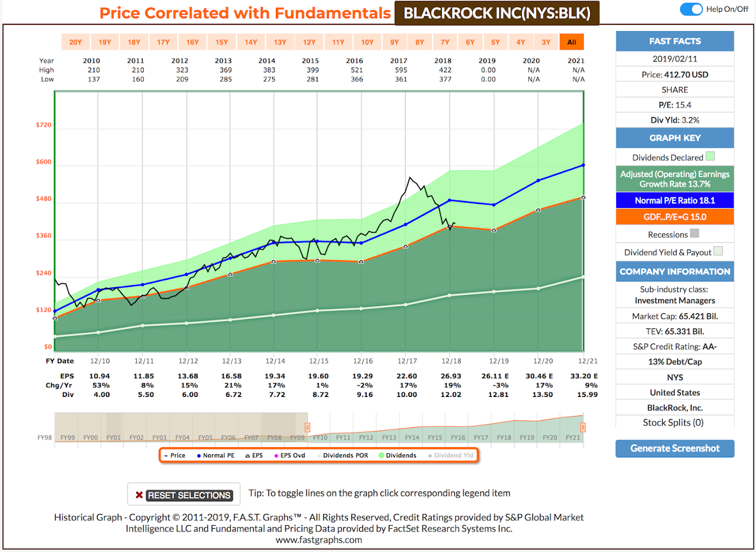Click the 2021 estimated EPS 33.20 E
Viewport: 756px width, 552px height.
pyautogui.click(x=584, y=376)
